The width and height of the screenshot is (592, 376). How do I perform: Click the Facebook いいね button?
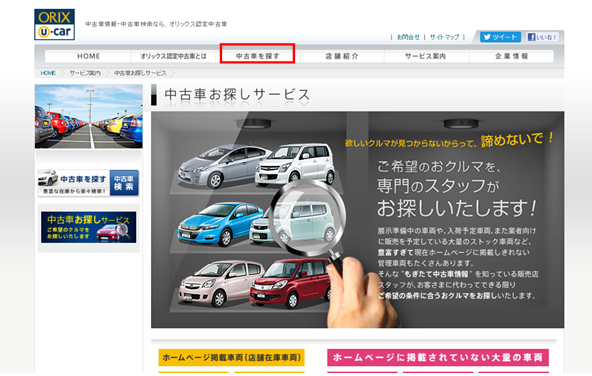click(x=542, y=37)
